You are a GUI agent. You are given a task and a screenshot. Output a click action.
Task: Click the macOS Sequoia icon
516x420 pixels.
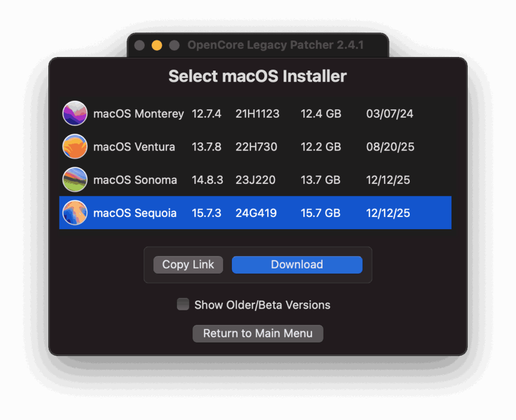[x=75, y=213]
